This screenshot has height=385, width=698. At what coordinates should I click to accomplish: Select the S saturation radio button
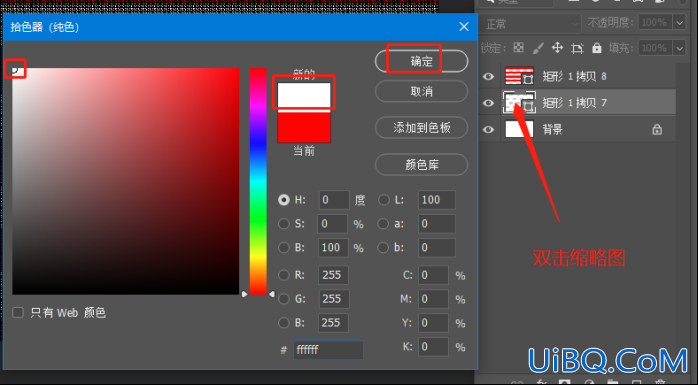[x=284, y=223]
